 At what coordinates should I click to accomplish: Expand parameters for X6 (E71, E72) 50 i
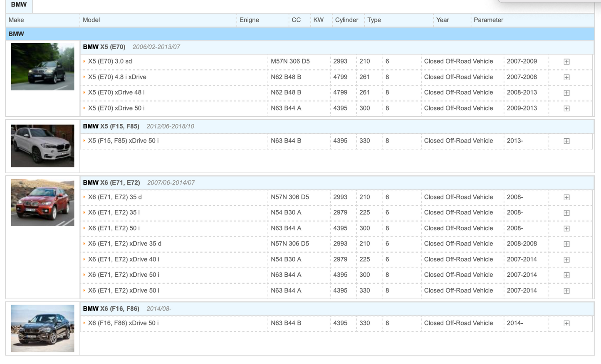[566, 229]
